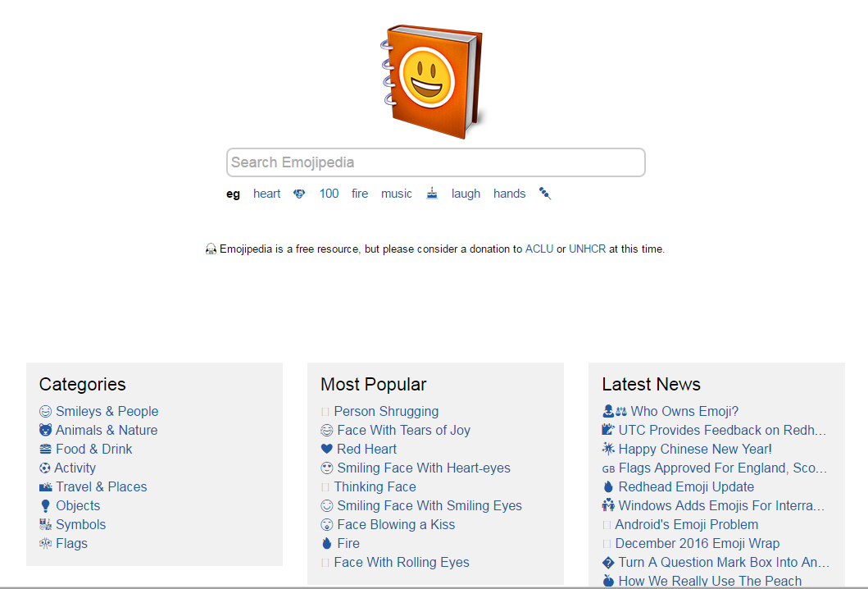Image resolution: width=868 pixels, height=589 pixels.
Task: Click the GB flag icon beside Flags Approved
Action: tap(608, 468)
